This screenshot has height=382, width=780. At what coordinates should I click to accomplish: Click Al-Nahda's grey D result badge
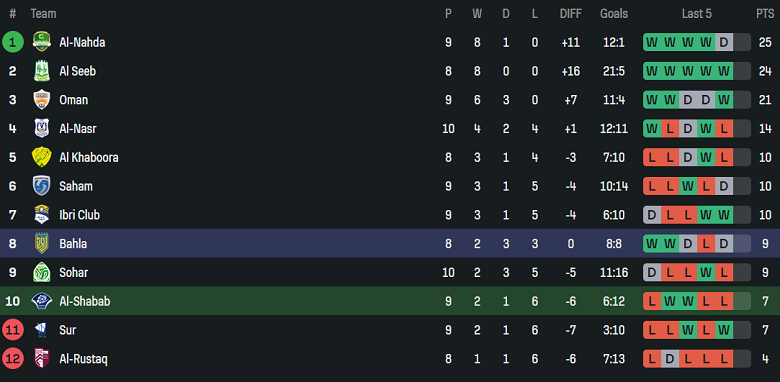coord(724,42)
